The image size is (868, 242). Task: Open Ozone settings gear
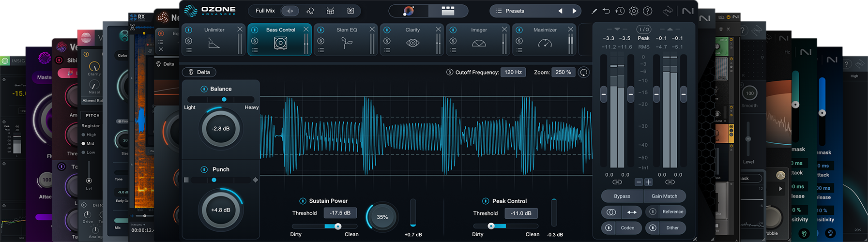tap(634, 11)
